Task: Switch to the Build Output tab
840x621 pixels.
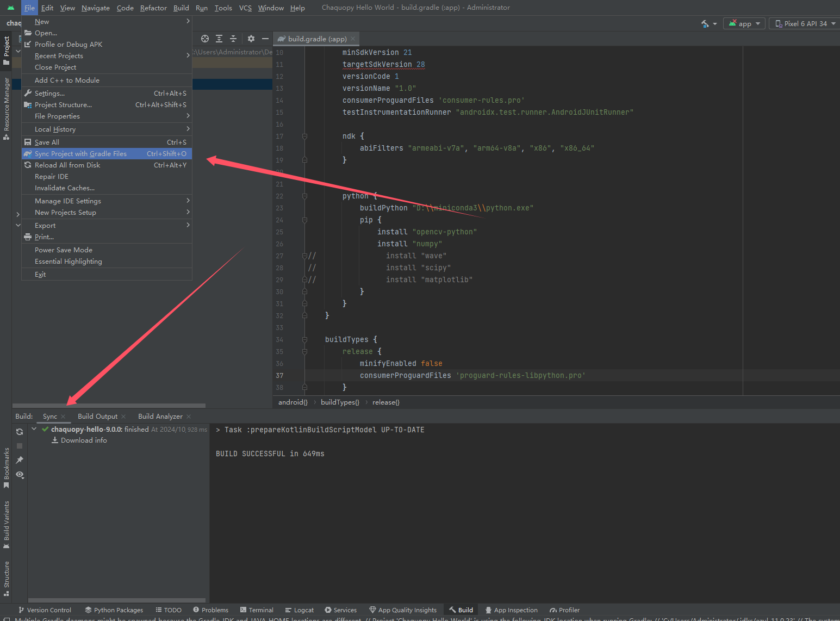Action: 97,416
